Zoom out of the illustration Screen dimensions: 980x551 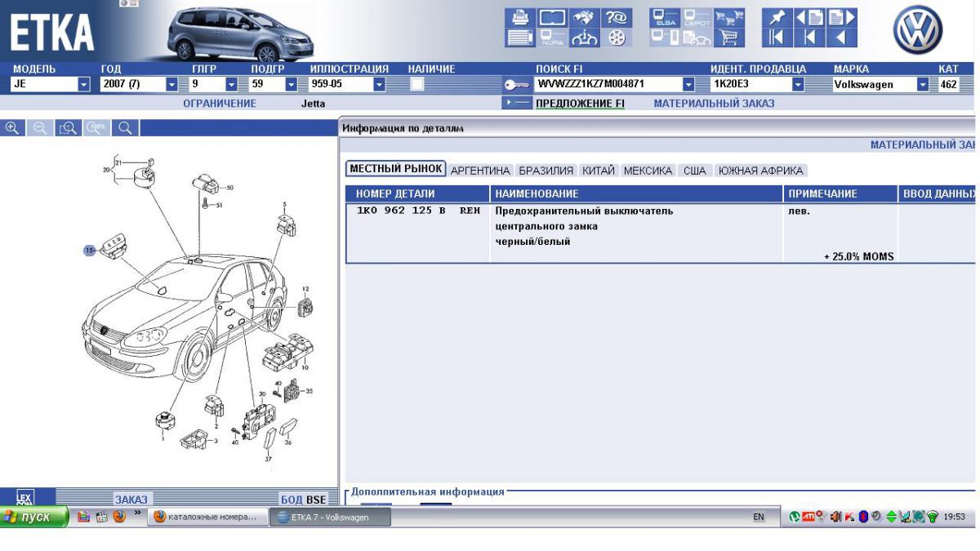(x=40, y=128)
